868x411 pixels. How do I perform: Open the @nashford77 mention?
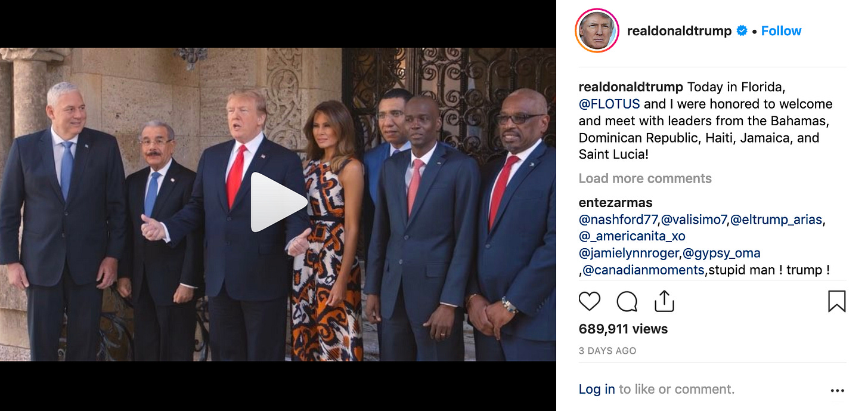point(618,220)
